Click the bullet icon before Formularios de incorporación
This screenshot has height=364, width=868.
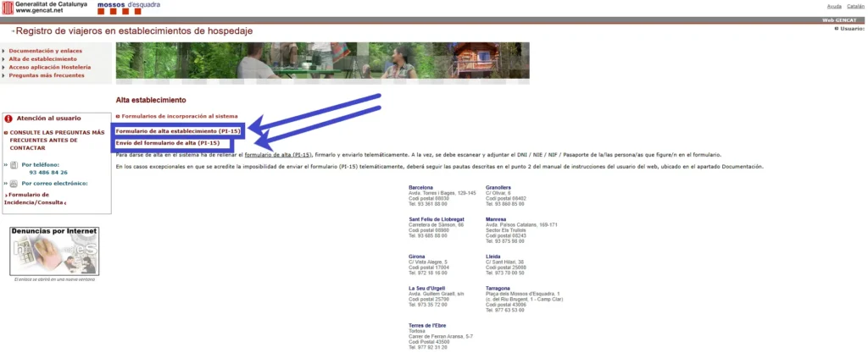(x=118, y=116)
